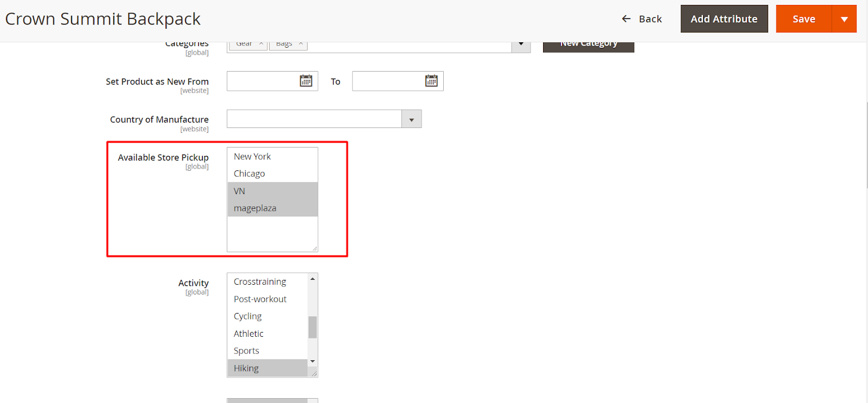Expand the Categories dropdown arrow
The width and height of the screenshot is (868, 403).
(521, 44)
